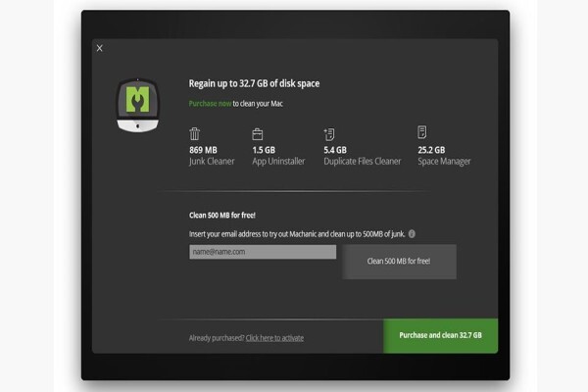Screen dimensions: 588x392
Task: Click the Machanic app logo icon
Action: click(137, 105)
